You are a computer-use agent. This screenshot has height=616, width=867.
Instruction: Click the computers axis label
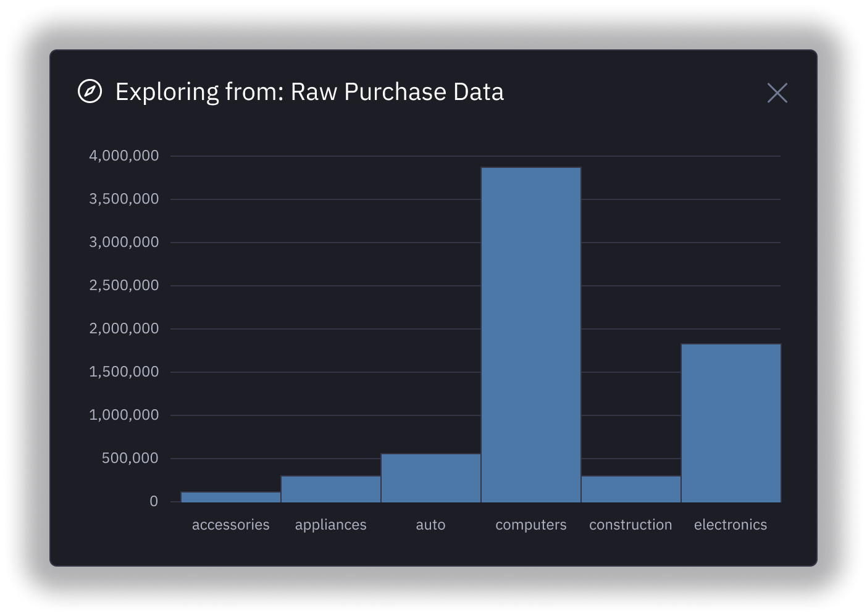pos(531,525)
